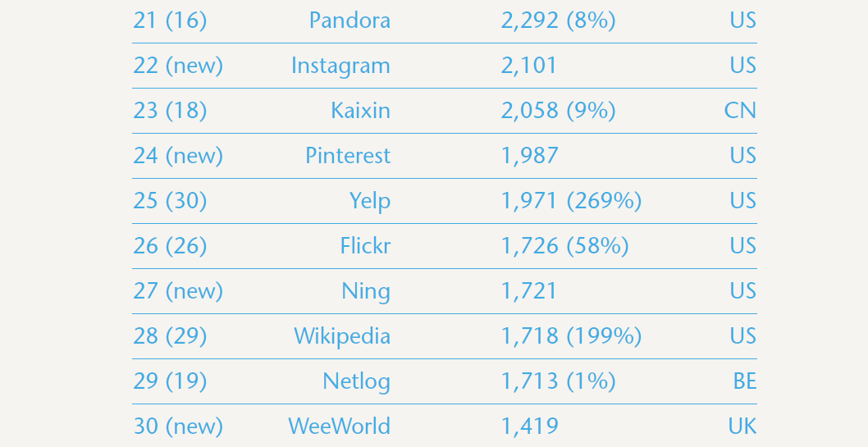Click the Yelp site name
The width and height of the screenshot is (868, 447).
pos(369,201)
